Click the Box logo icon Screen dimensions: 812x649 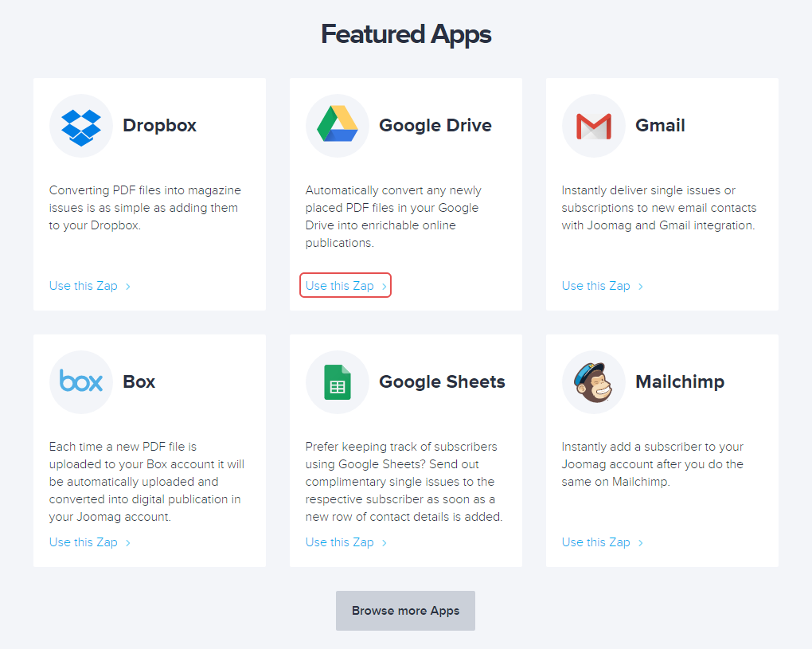point(81,382)
